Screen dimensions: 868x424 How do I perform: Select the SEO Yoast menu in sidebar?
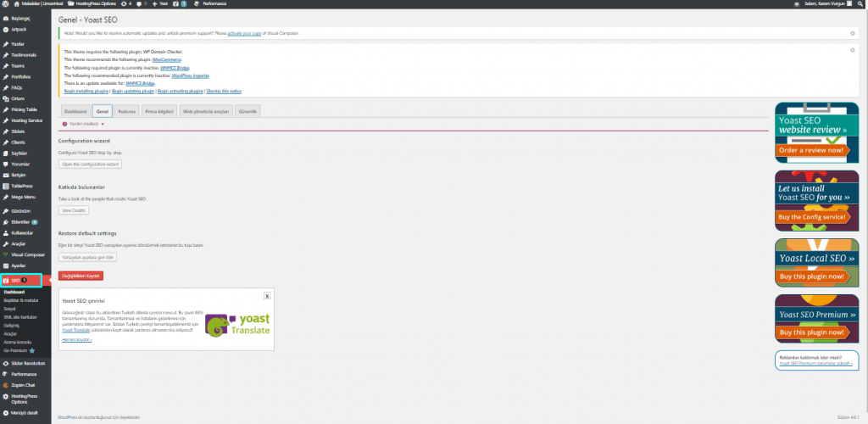click(x=25, y=281)
